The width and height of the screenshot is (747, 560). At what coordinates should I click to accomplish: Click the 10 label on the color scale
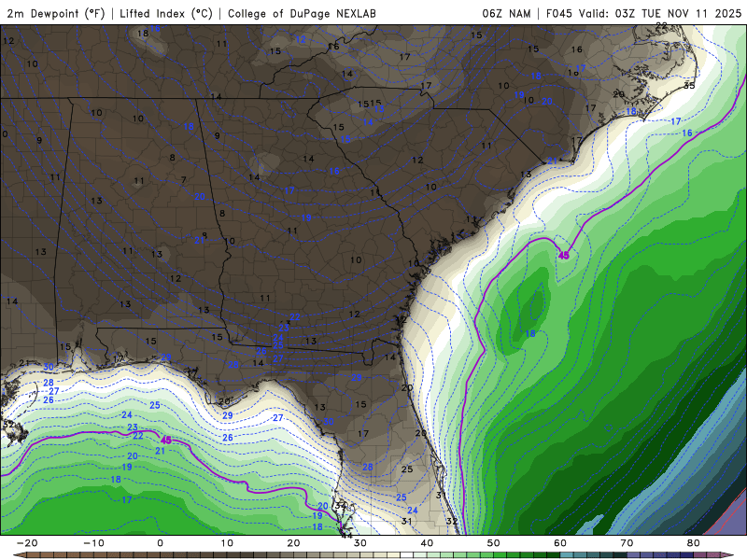point(227,543)
